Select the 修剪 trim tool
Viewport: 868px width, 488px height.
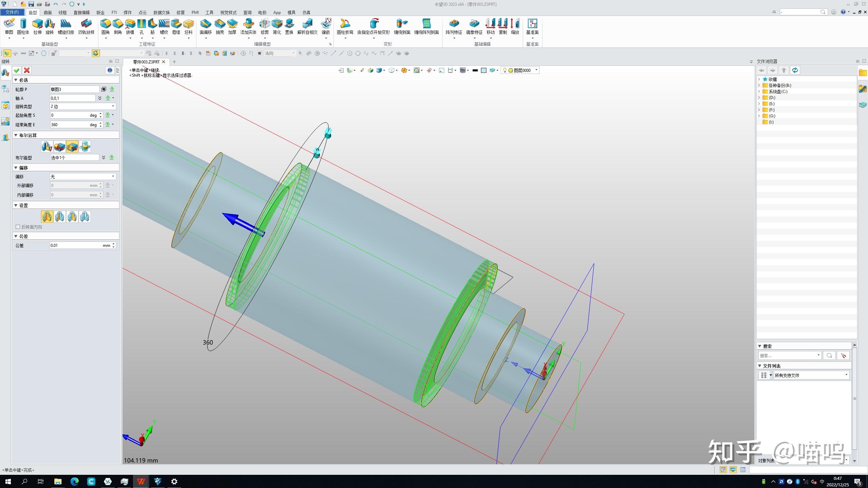pos(265,26)
